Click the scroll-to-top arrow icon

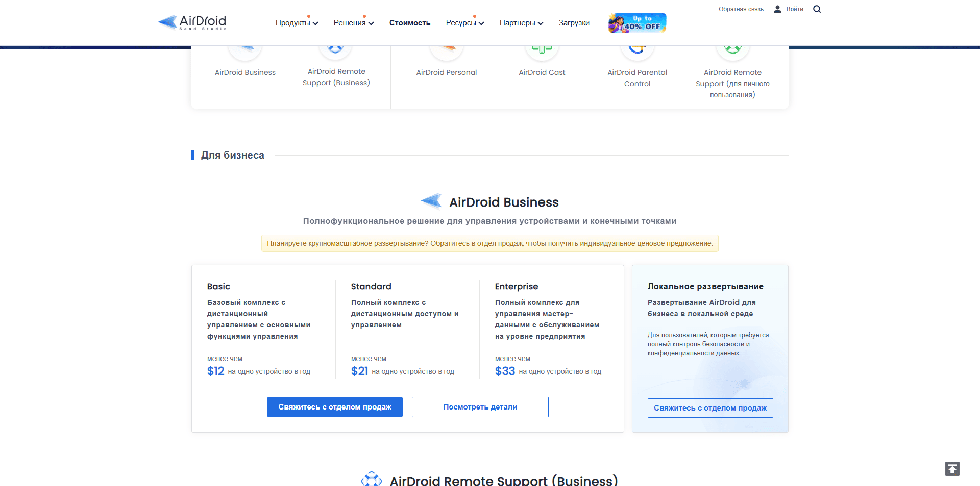tap(952, 469)
